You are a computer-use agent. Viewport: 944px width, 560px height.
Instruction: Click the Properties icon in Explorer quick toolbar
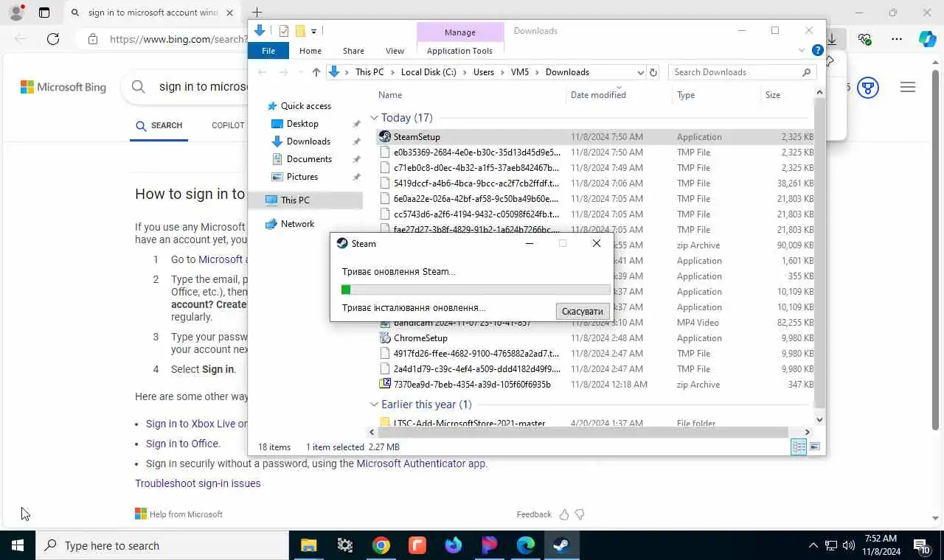coord(283,31)
